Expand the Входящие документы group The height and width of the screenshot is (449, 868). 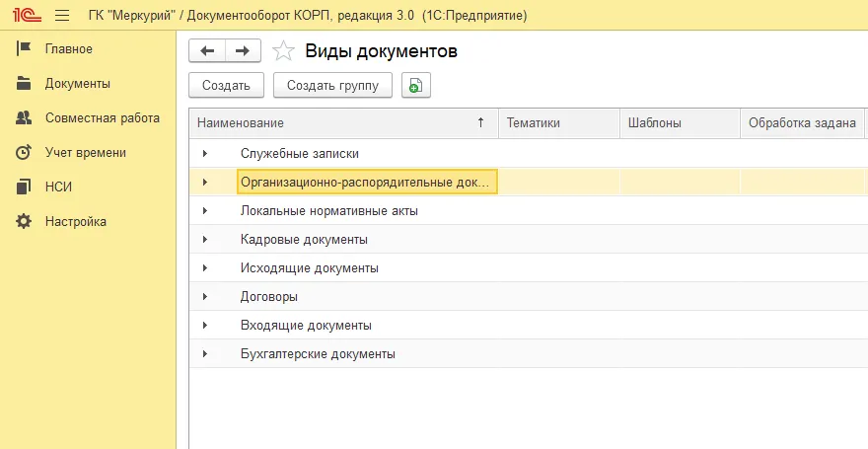tap(205, 325)
